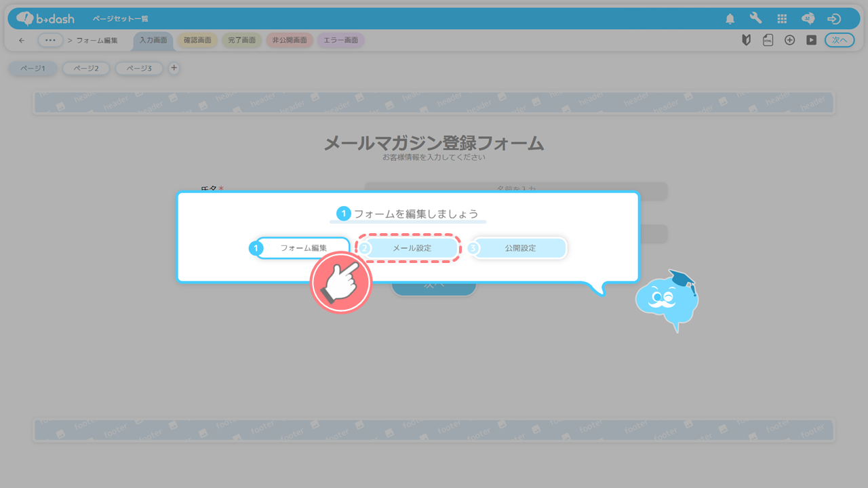Click the お客様情報を入力してください subtitle
Image resolution: width=868 pixels, height=488 pixels.
point(434,157)
